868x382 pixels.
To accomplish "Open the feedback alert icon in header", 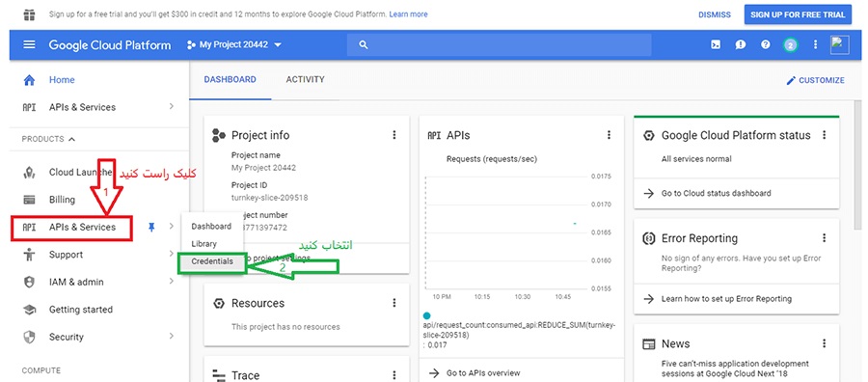I will click(x=741, y=44).
